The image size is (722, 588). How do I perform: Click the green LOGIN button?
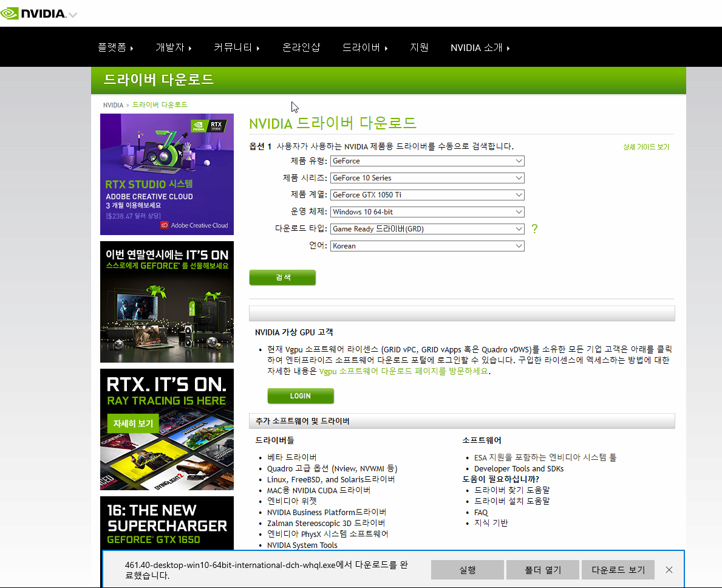[x=300, y=396]
